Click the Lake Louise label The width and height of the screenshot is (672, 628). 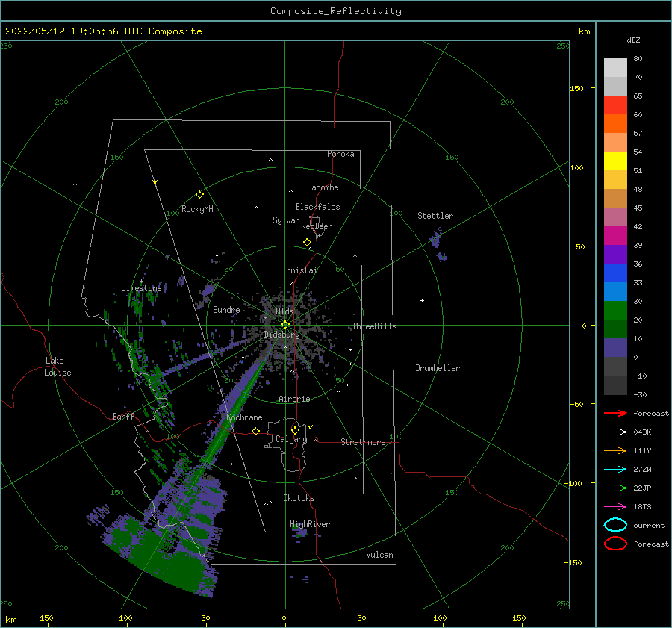pyautogui.click(x=57, y=367)
